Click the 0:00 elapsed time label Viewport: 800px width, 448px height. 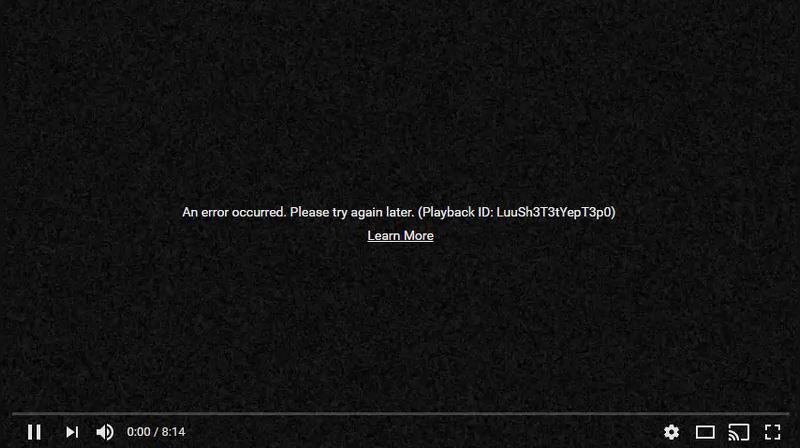point(139,432)
